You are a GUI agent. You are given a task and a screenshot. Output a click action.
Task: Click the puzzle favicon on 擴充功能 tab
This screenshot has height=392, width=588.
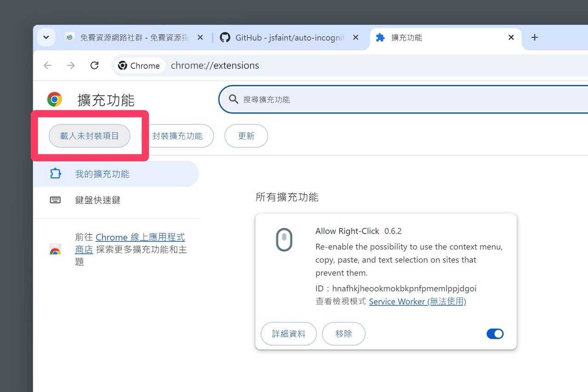coord(380,38)
